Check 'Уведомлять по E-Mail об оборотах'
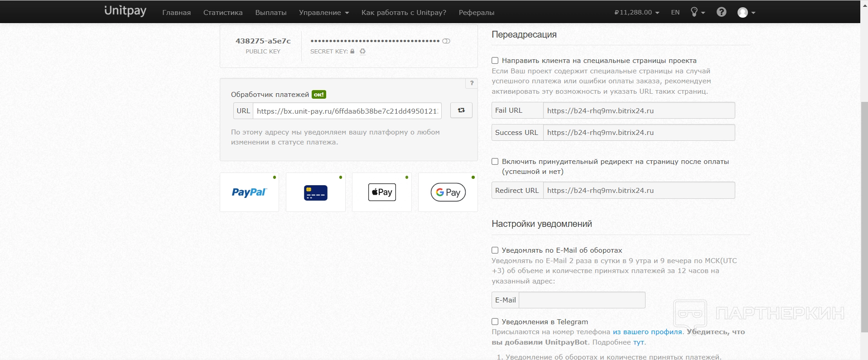Screen dimensions: 868x360 click(x=495, y=250)
